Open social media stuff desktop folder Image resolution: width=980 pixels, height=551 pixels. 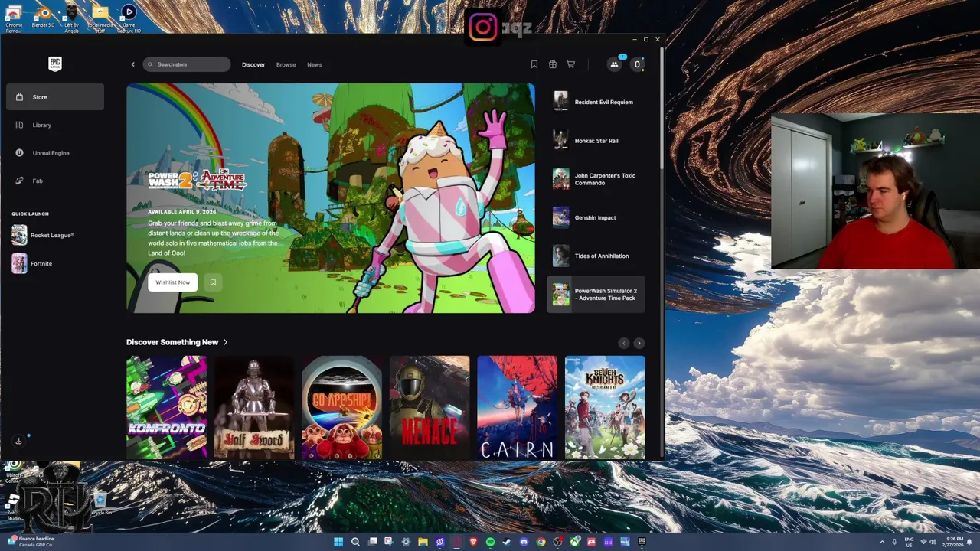click(x=100, y=18)
